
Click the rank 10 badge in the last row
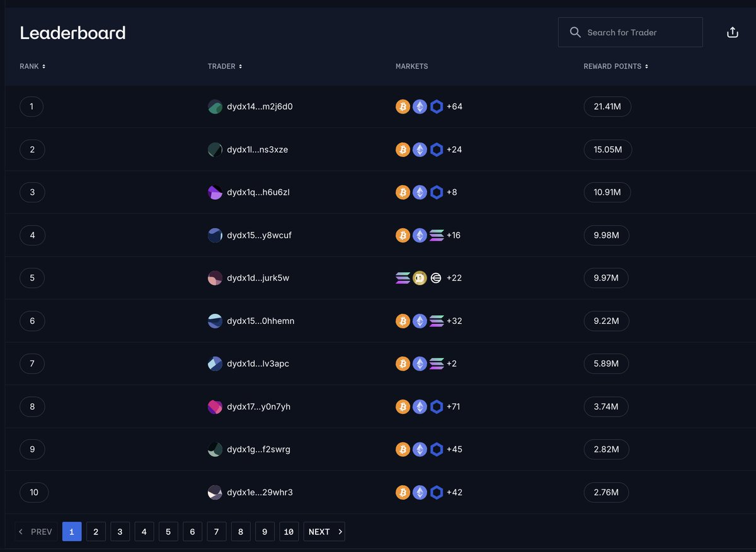[34, 492]
